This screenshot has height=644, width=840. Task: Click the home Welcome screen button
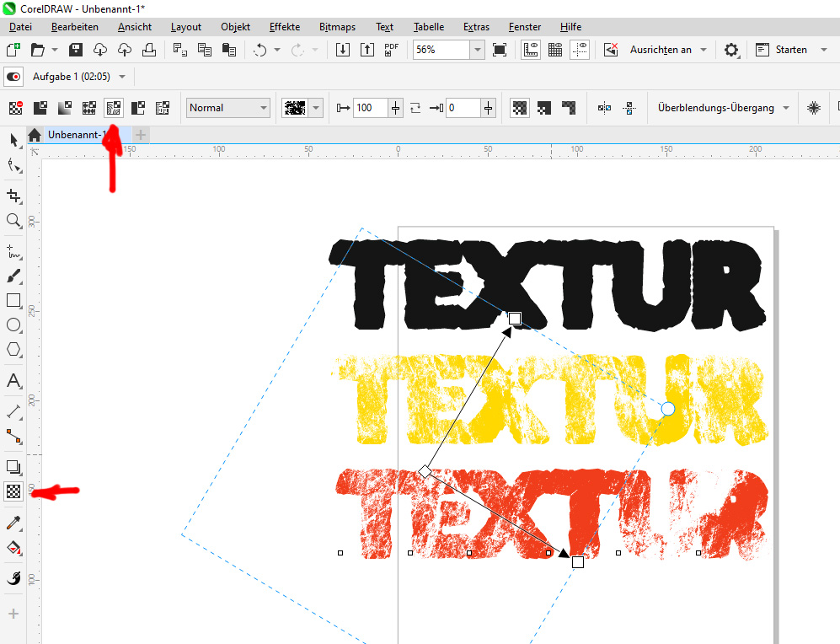(35, 135)
